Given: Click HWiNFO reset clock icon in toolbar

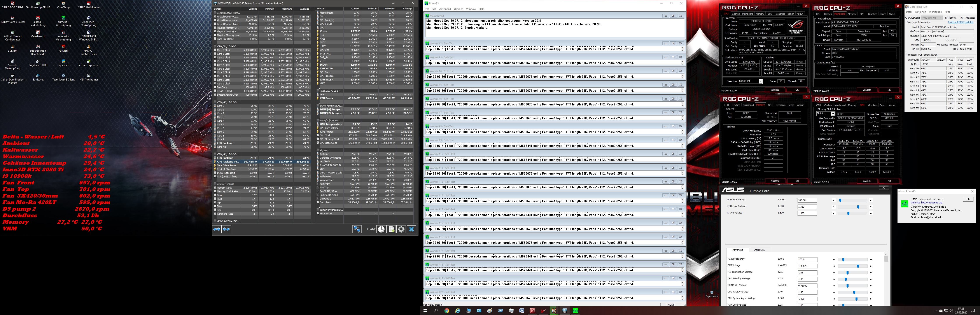Looking at the screenshot, I should click(x=381, y=229).
